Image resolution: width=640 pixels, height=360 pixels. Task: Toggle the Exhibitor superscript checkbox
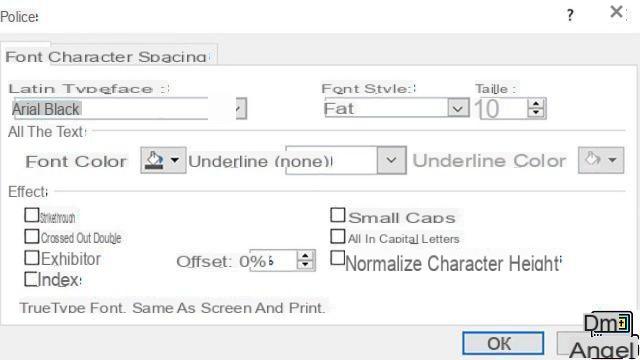click(31, 258)
